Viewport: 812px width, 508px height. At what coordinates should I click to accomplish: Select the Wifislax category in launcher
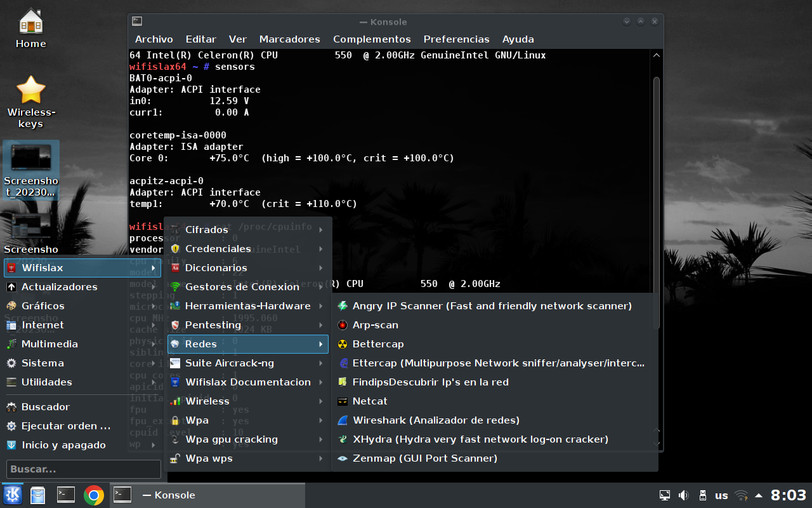pos(82,268)
